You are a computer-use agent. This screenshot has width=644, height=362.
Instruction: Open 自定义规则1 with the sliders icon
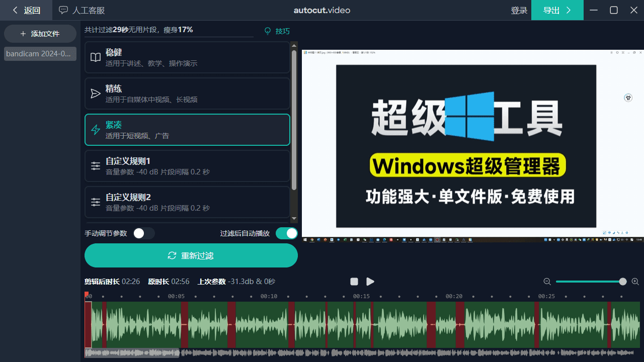click(187, 165)
